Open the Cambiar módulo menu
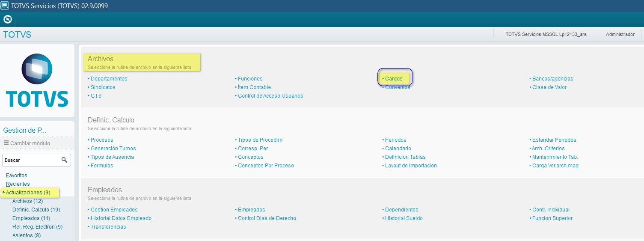 (27, 143)
